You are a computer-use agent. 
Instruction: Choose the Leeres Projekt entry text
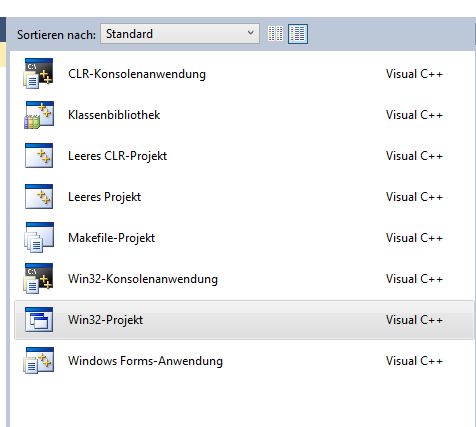point(104,197)
